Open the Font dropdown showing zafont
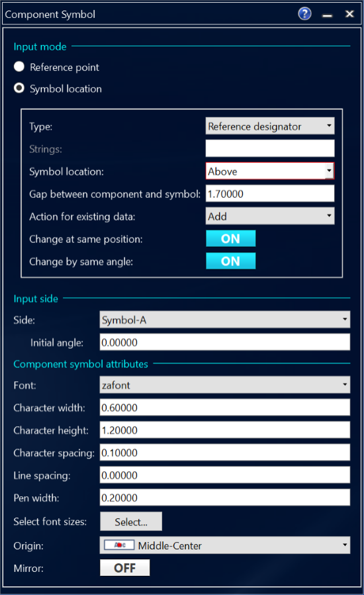The width and height of the screenshot is (364, 595). click(225, 385)
